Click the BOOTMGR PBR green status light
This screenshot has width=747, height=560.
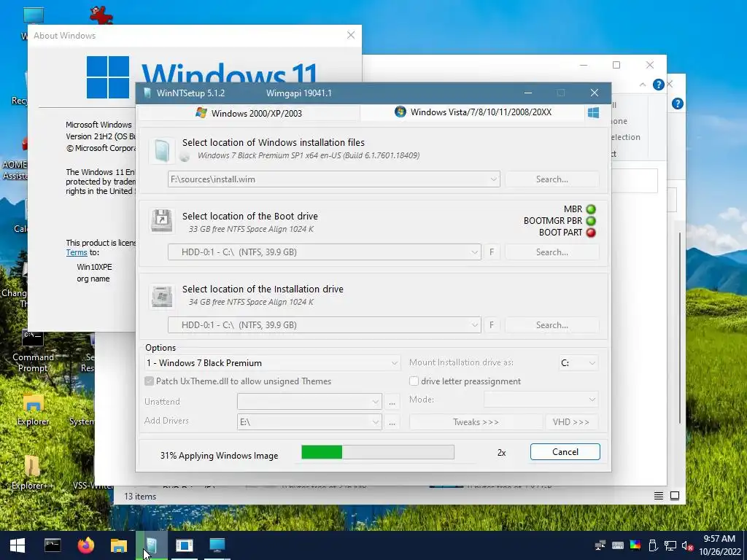pos(591,221)
